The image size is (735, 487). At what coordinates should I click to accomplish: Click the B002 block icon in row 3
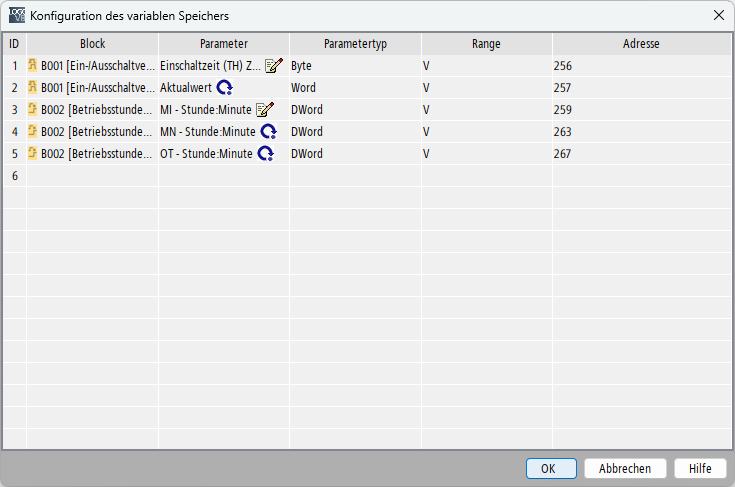click(33, 110)
